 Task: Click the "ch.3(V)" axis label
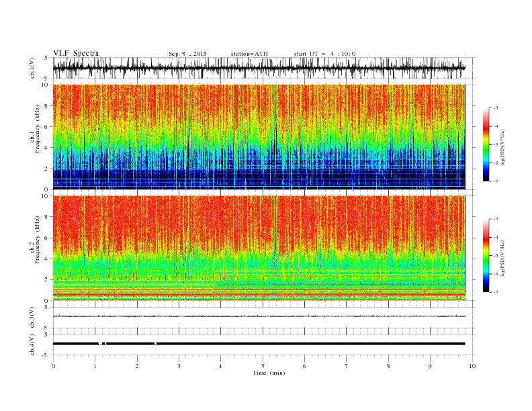click(32, 318)
